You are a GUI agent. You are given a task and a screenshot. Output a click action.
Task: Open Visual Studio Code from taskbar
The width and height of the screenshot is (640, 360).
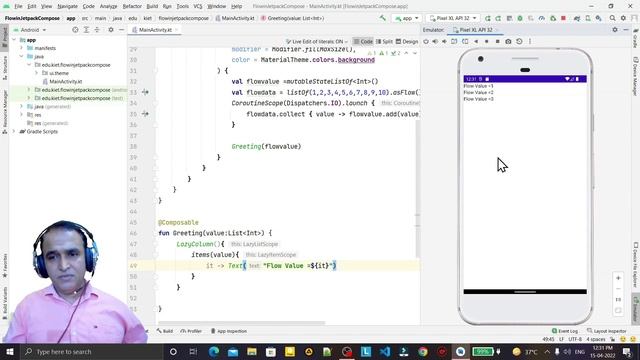click(385, 351)
